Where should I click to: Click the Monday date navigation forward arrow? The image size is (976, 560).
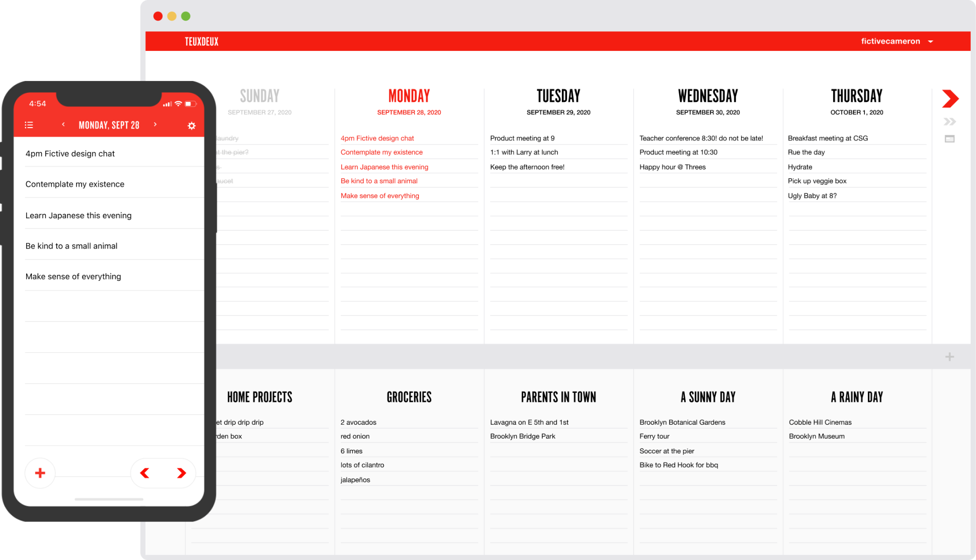[155, 125]
